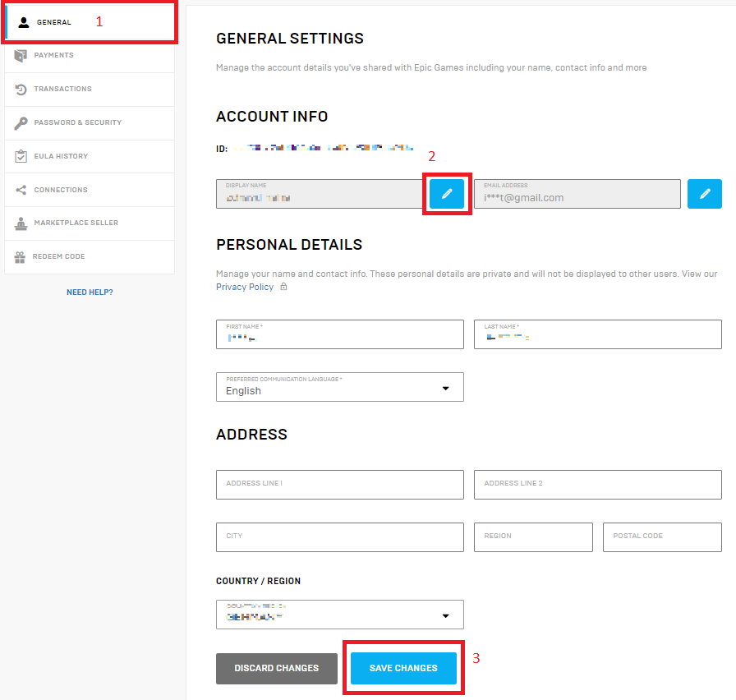Click the Marketplace Seller icon in sidebar
The height and width of the screenshot is (700, 736).
[x=21, y=223]
